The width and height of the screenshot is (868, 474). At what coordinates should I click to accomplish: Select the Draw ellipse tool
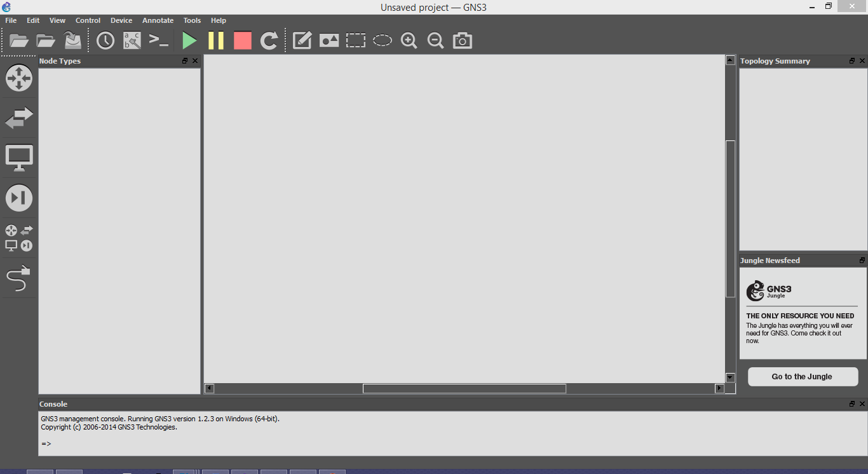[383, 41]
